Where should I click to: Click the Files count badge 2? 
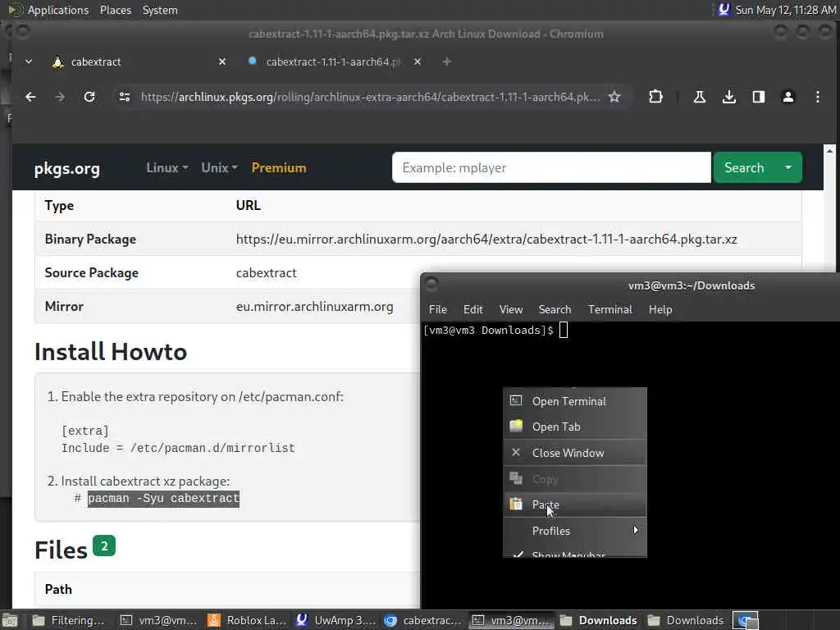coord(104,546)
